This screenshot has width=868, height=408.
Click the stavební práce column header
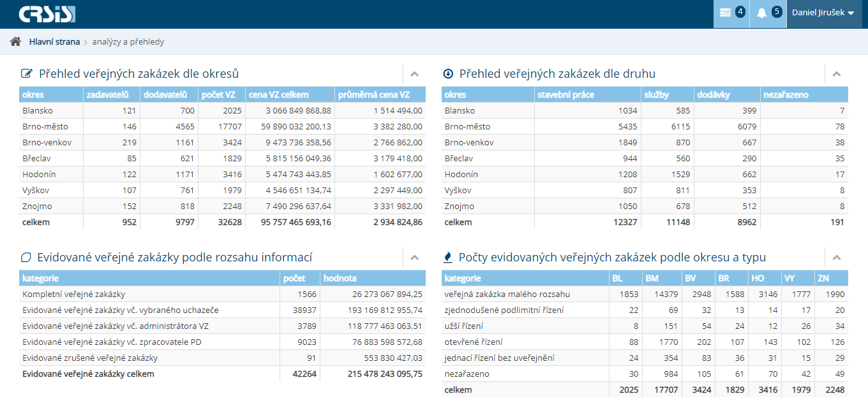coord(565,95)
